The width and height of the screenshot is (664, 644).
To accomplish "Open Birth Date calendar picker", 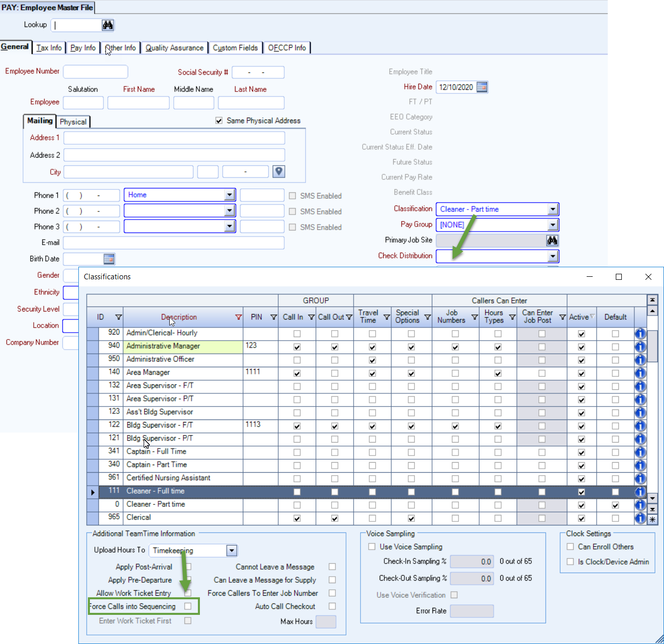I will point(109,259).
